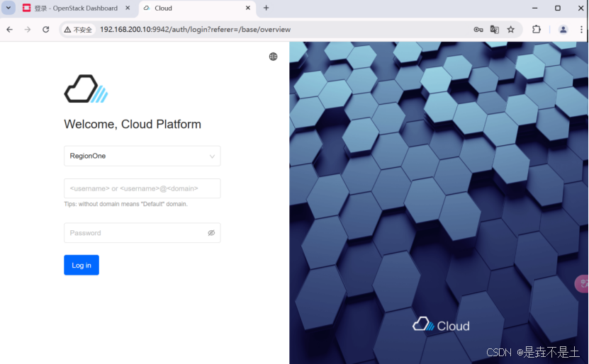Viewport: 589px width, 364px height.
Task: Open the extensions puzzle icon
Action: (537, 29)
